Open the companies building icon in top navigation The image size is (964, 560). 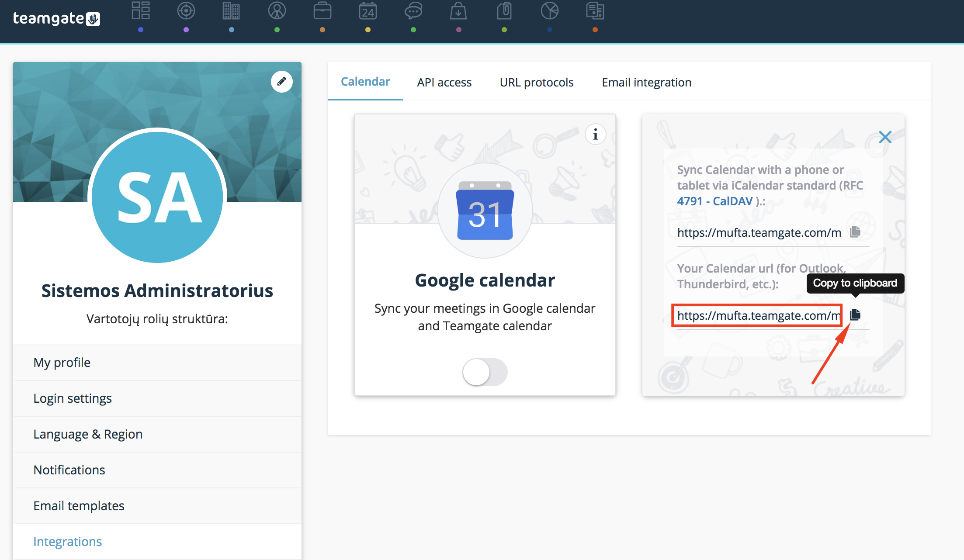231,11
